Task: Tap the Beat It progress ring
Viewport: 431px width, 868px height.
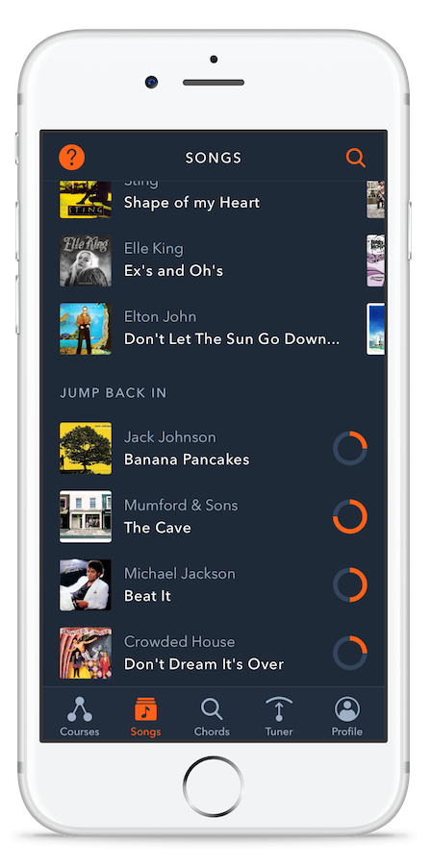Action: click(x=350, y=584)
